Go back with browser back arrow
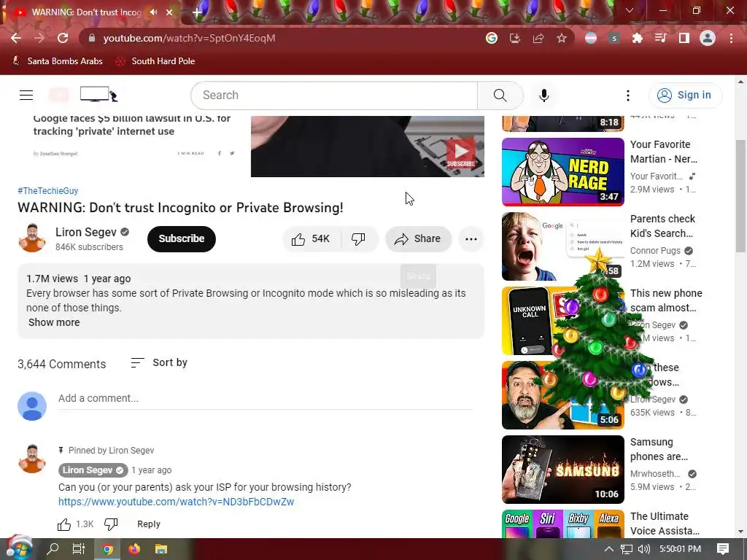The height and width of the screenshot is (560, 747). click(x=16, y=38)
